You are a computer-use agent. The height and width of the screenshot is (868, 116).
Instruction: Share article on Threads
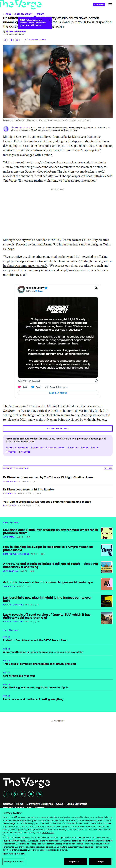pyautogui.click(x=18, y=40)
